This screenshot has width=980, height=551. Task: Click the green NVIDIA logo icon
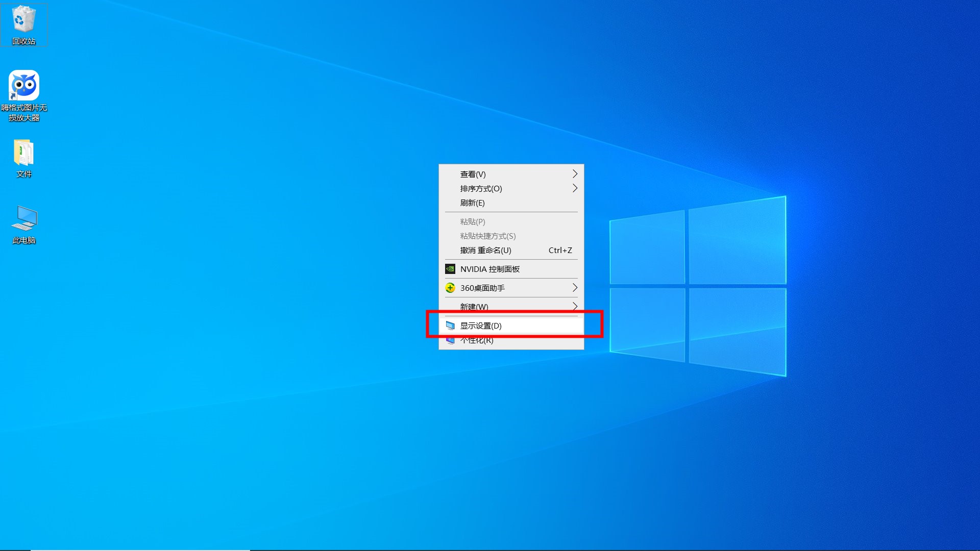[x=450, y=269]
